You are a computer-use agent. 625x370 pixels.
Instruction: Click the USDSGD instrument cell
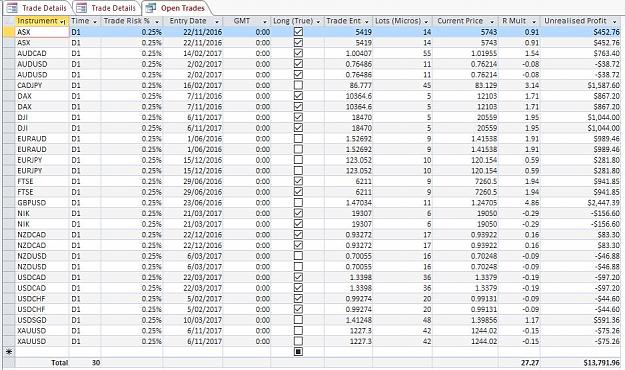(x=42, y=320)
